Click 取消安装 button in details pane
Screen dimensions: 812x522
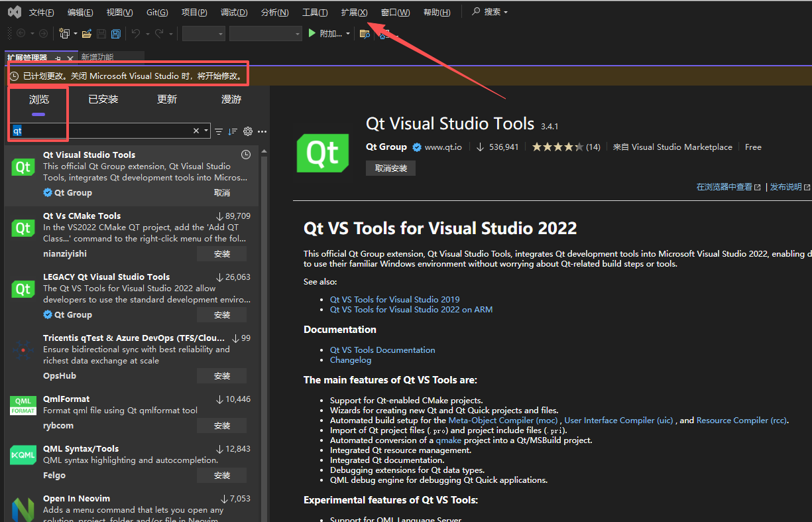click(391, 168)
